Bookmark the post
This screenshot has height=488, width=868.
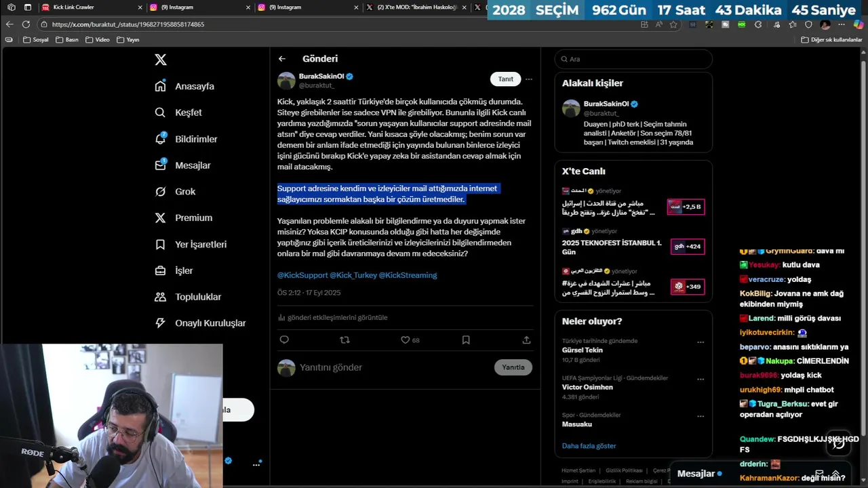coord(466,340)
